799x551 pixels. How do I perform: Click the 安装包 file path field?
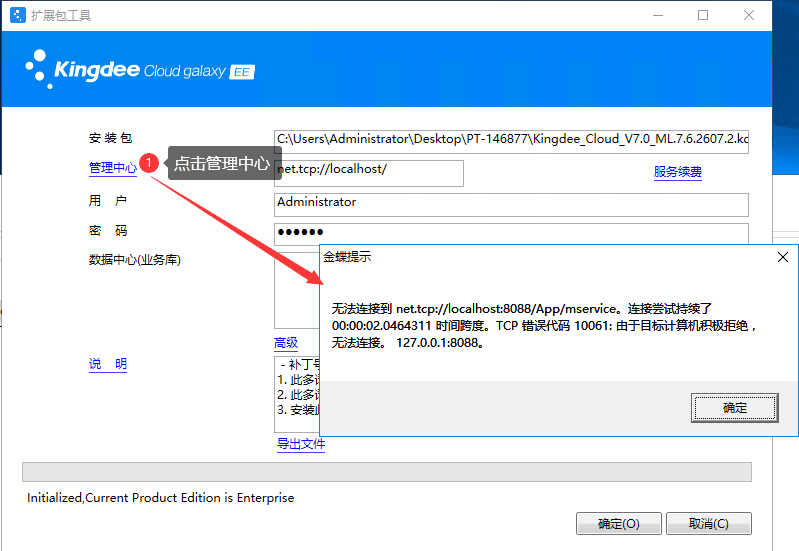(x=511, y=139)
